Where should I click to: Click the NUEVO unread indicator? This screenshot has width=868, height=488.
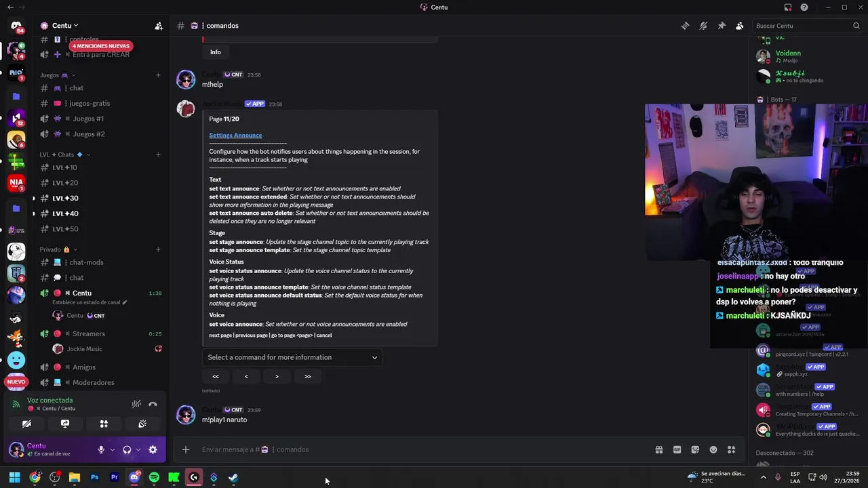click(16, 382)
